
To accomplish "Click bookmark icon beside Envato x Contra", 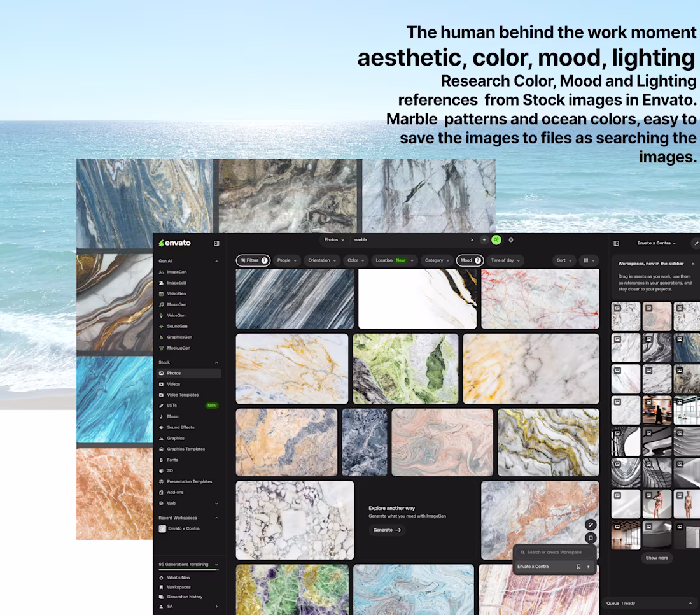I will click(x=578, y=567).
